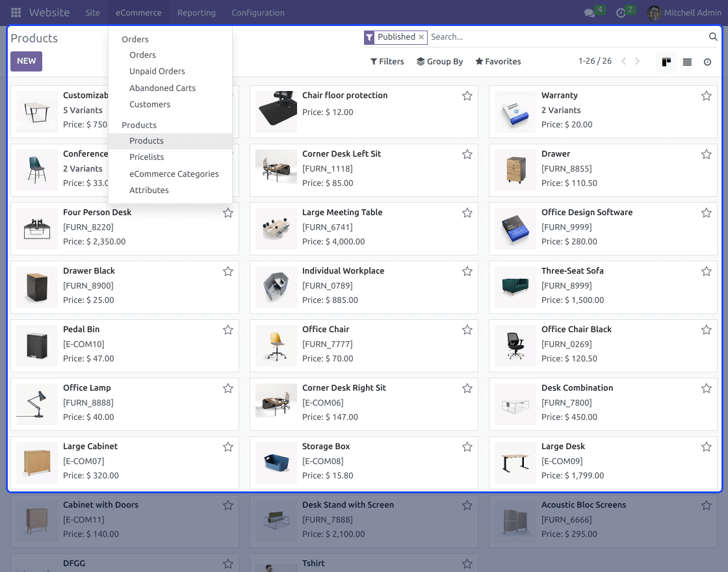This screenshot has height=572, width=728.
Task: Select Customers menu entry
Action: tap(170, 104)
